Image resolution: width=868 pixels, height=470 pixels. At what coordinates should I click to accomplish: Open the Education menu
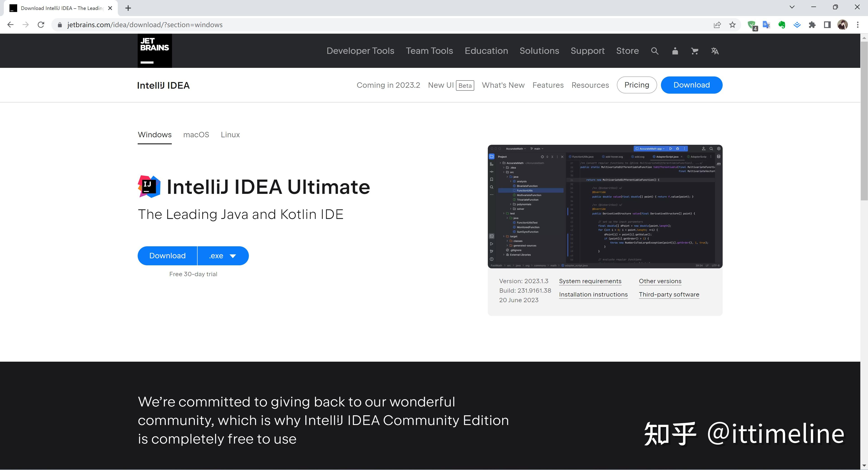pyautogui.click(x=486, y=51)
